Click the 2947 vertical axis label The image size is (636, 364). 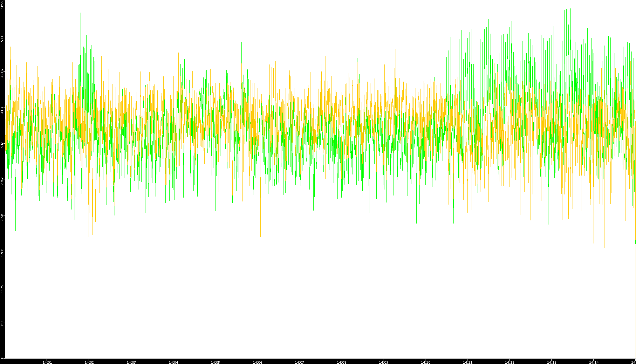2,181
